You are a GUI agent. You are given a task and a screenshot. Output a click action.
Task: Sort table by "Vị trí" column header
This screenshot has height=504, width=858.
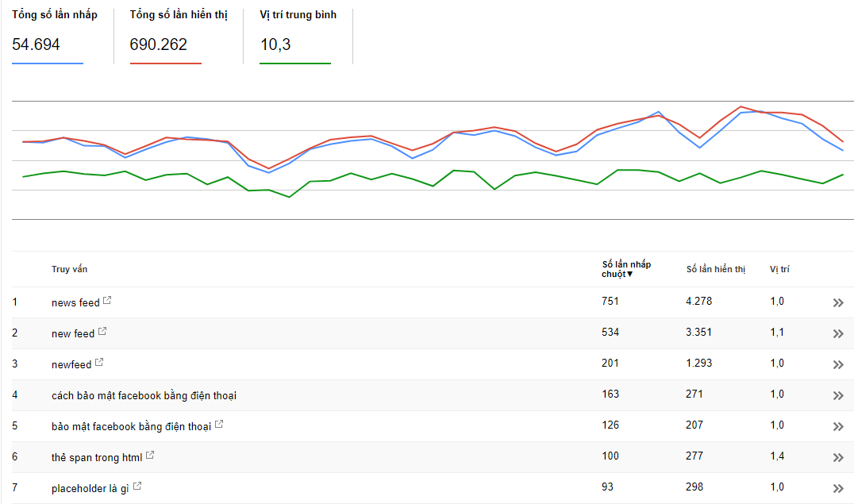click(779, 270)
